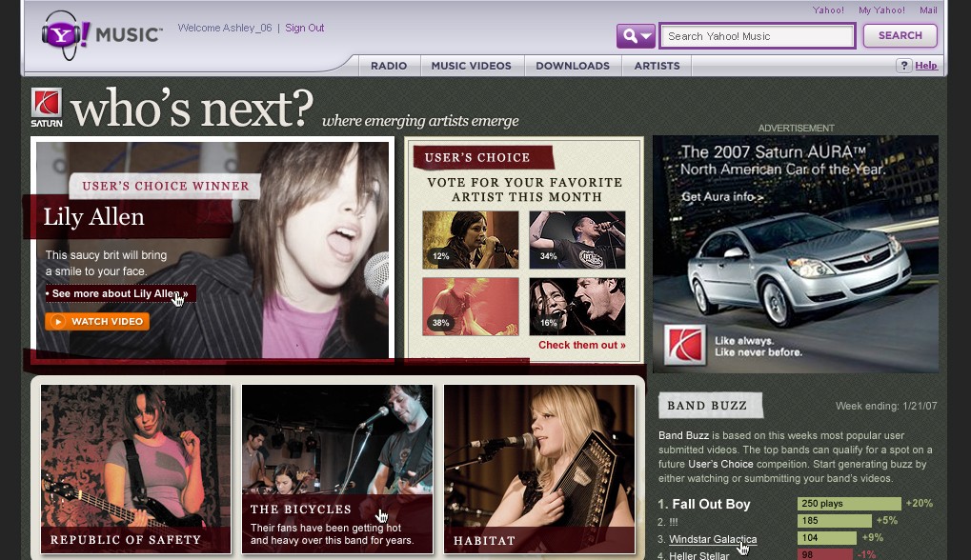Switch to the Music Videos tab
Viewport: 971px width, 560px height.
[x=471, y=66]
